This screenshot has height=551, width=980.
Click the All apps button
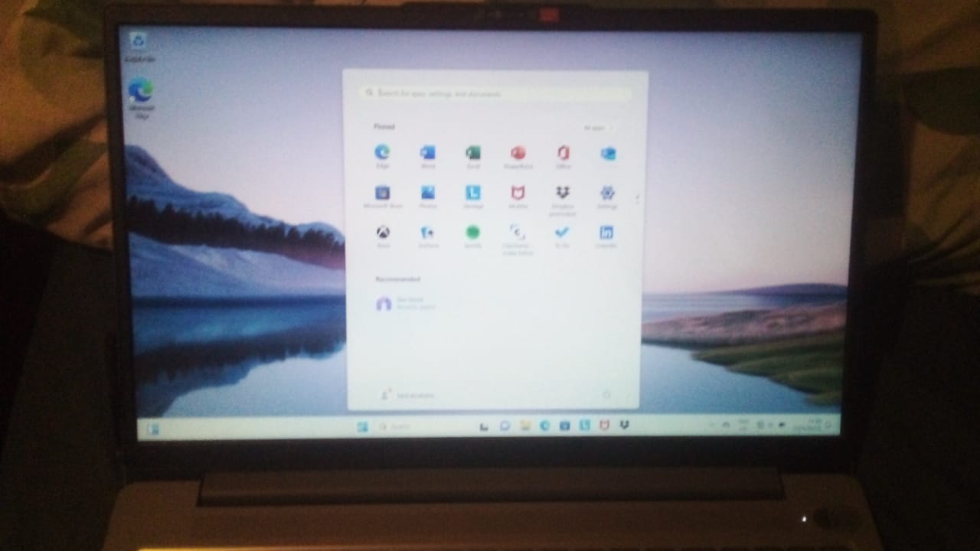[596, 128]
